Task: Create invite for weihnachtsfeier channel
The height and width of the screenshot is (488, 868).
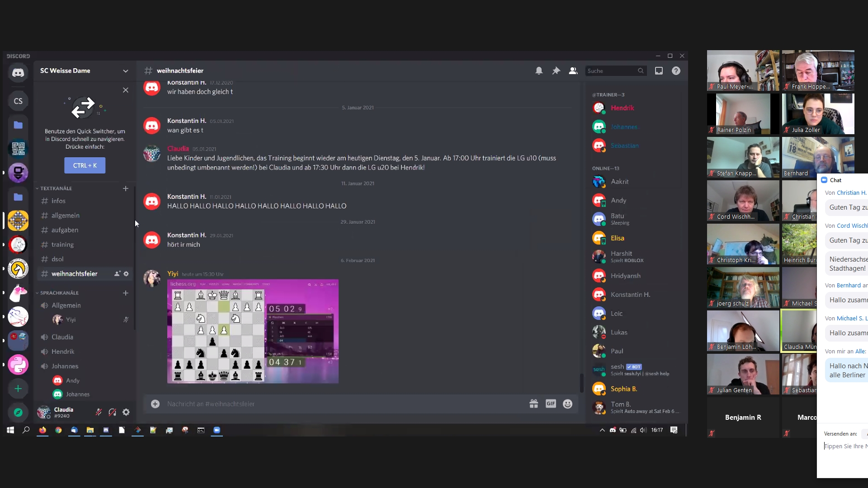Action: pos(118,273)
